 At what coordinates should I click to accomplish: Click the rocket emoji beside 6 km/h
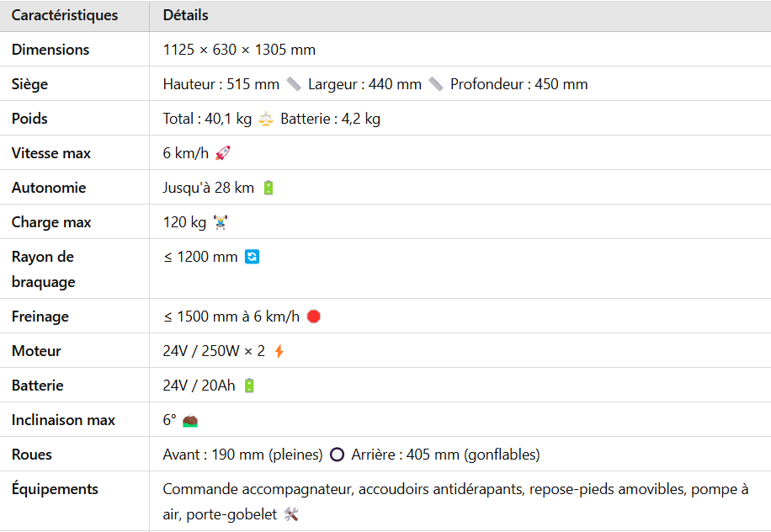[x=223, y=153]
